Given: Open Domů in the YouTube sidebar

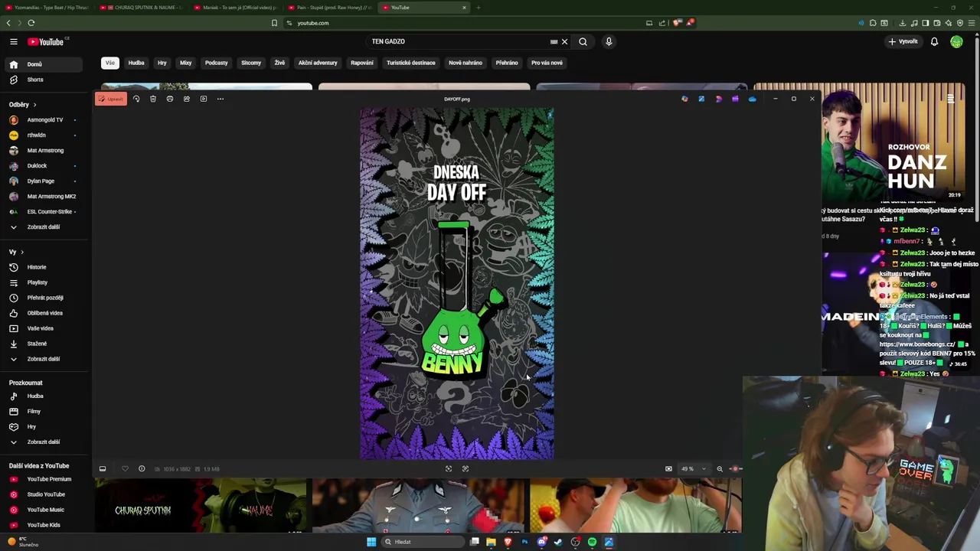Looking at the screenshot, I should point(42,64).
